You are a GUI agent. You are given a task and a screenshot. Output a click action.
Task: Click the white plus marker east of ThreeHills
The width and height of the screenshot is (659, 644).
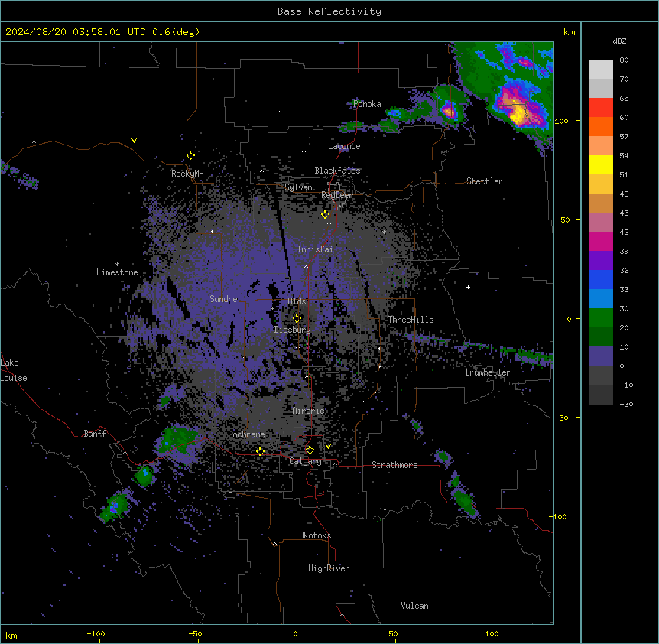468,287
